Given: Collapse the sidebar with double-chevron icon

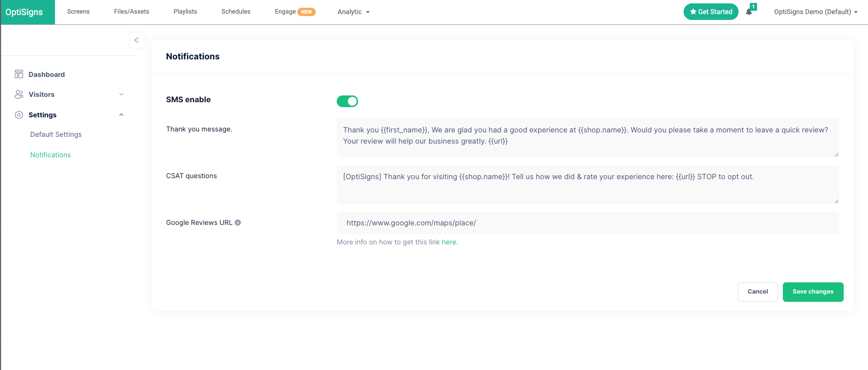Looking at the screenshot, I should click(137, 40).
